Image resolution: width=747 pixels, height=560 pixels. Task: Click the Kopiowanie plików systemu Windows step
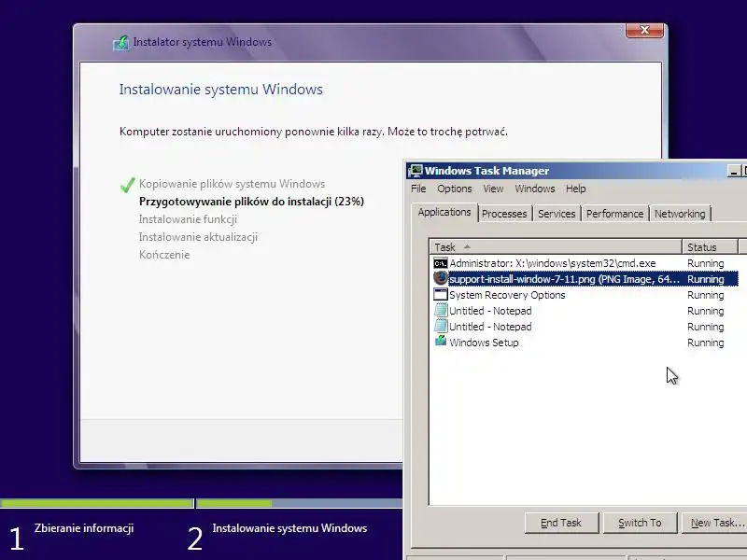click(232, 184)
